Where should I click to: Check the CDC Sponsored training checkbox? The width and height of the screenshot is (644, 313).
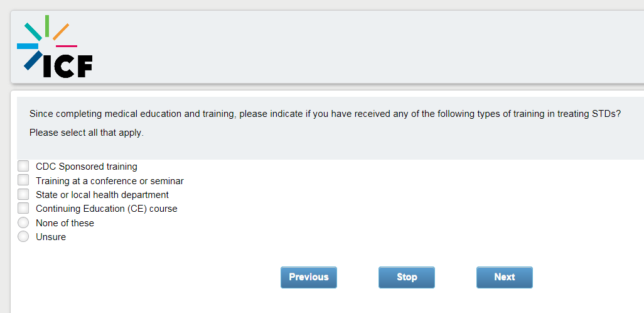tap(23, 166)
